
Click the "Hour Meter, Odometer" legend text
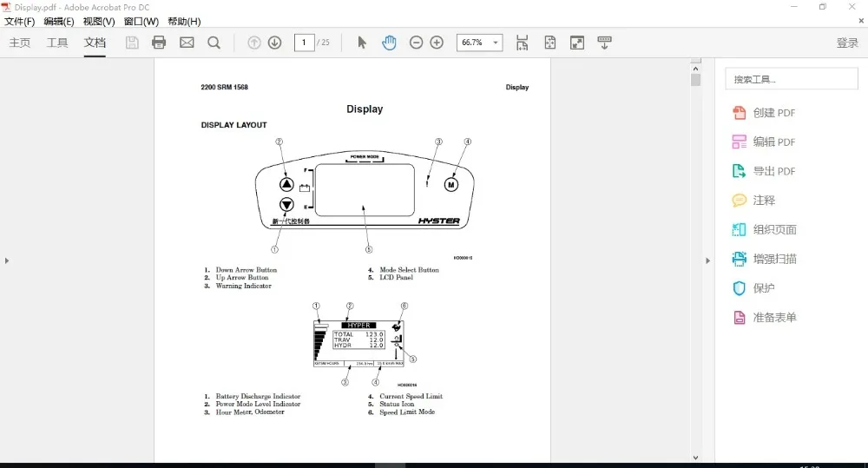point(250,412)
